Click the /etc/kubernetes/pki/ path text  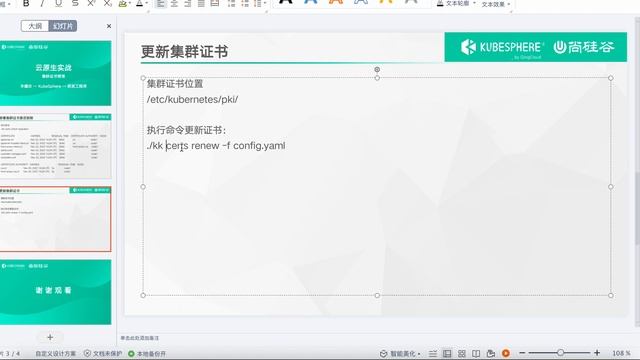point(192,100)
